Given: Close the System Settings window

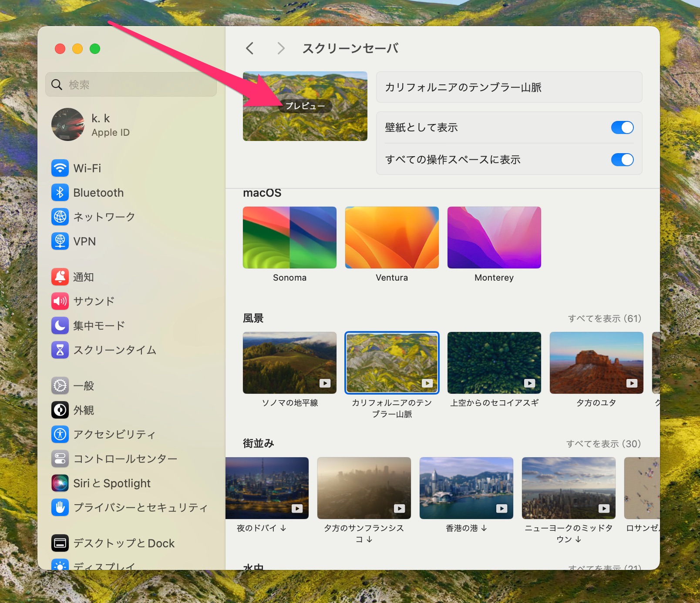Looking at the screenshot, I should pyautogui.click(x=60, y=49).
